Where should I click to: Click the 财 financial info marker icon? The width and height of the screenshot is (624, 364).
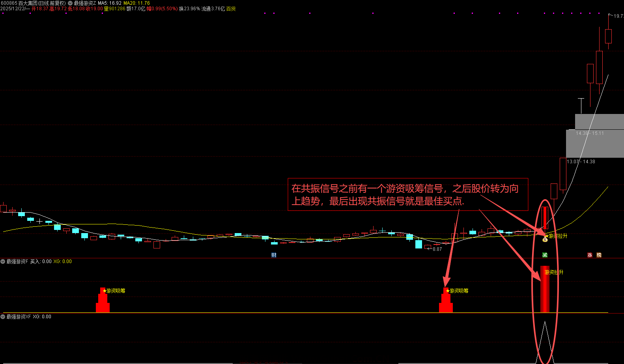click(274, 255)
